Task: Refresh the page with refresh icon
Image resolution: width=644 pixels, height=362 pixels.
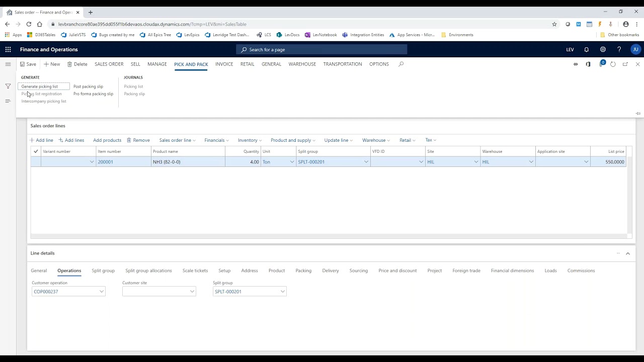Action: pos(613,64)
